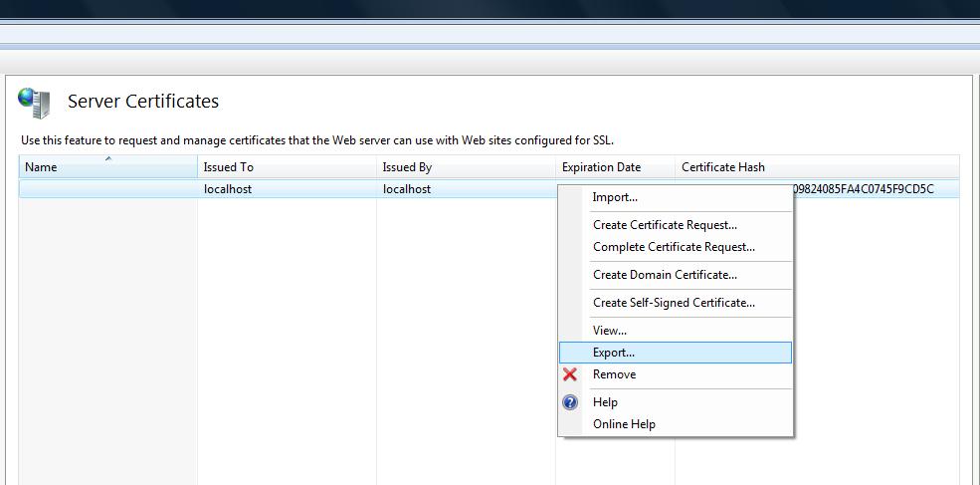Choose Complete Certificate Request... option
Screen dimensions: 980x485
pyautogui.click(x=674, y=247)
